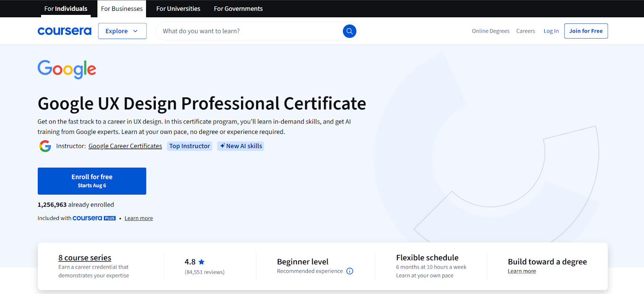Click Learn more under Build toward a degree
644x294 pixels.
click(x=522, y=271)
